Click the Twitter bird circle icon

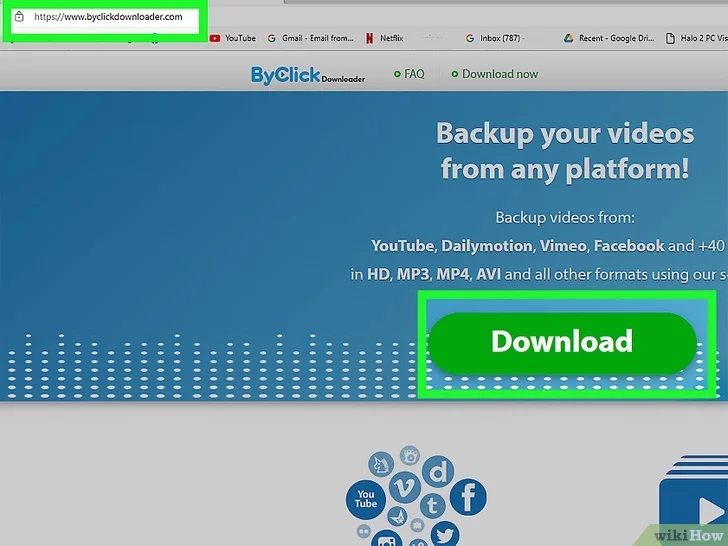click(445, 535)
